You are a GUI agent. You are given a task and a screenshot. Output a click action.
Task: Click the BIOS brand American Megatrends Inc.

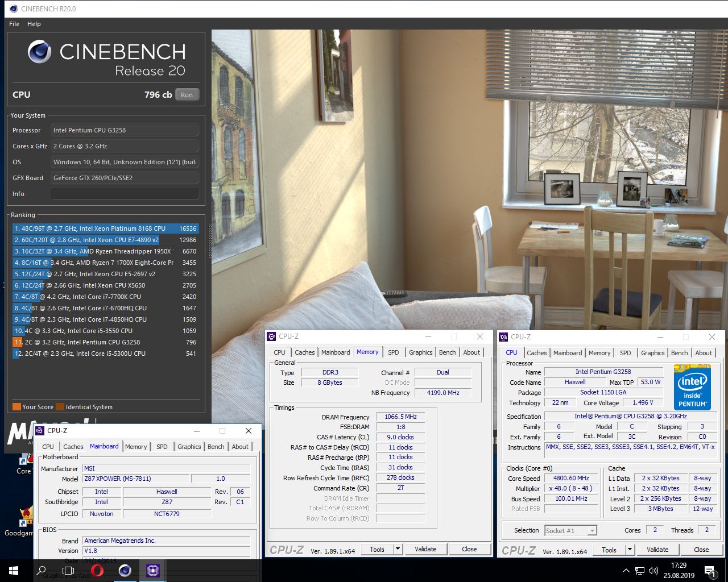point(167,541)
